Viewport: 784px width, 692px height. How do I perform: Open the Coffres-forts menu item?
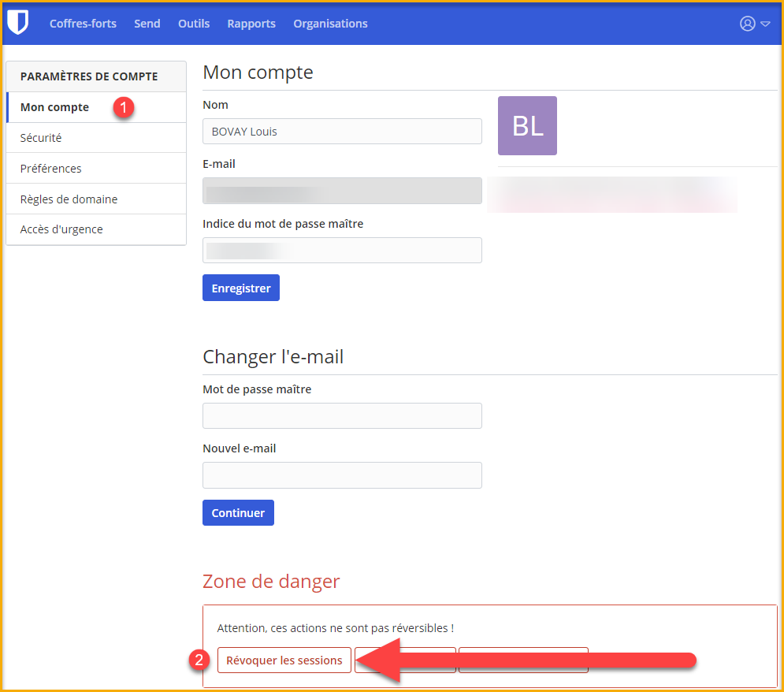(83, 24)
